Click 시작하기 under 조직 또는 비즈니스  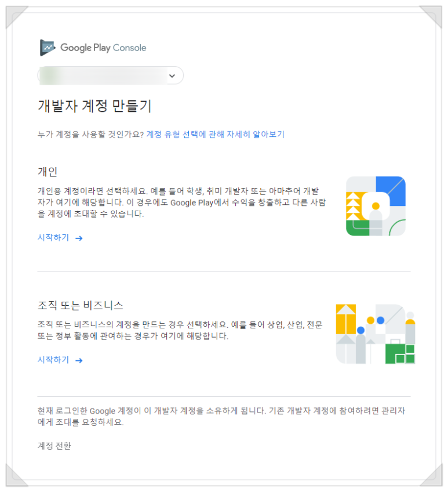tap(53, 360)
